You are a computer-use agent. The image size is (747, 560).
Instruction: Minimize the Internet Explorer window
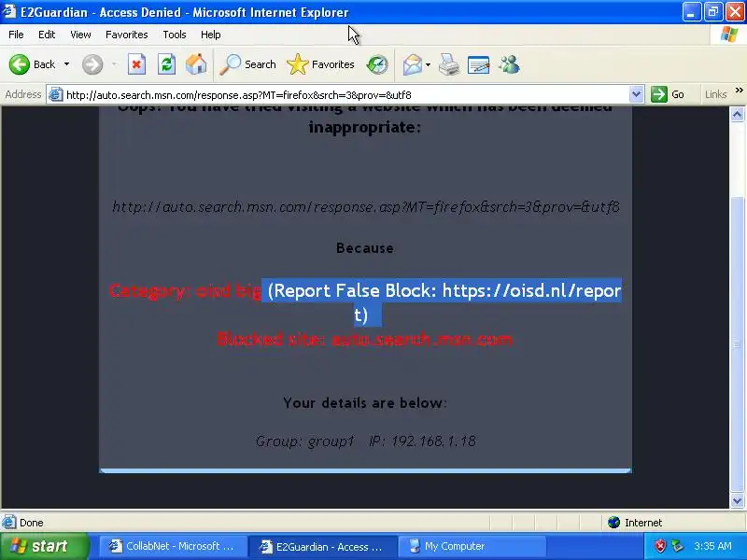pyautogui.click(x=691, y=12)
